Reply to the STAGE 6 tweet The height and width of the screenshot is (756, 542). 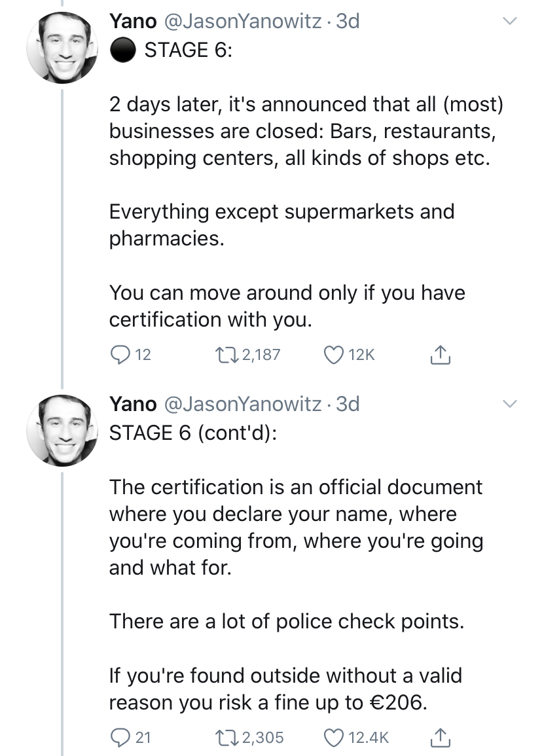coord(118,355)
